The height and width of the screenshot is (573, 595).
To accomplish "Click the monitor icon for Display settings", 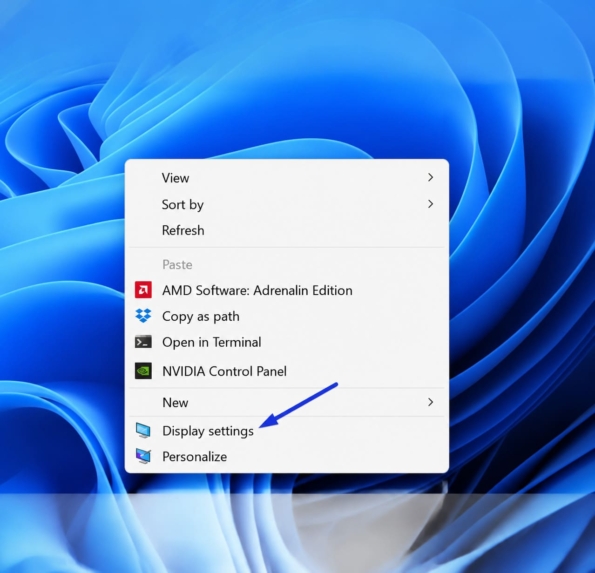I will pyautogui.click(x=143, y=431).
